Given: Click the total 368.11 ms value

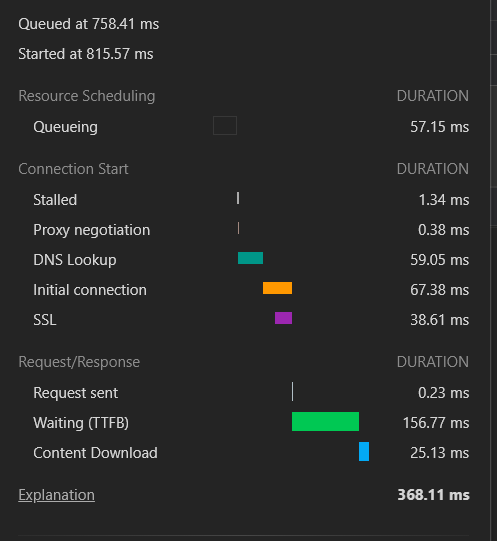Looking at the screenshot, I should (x=433, y=495).
